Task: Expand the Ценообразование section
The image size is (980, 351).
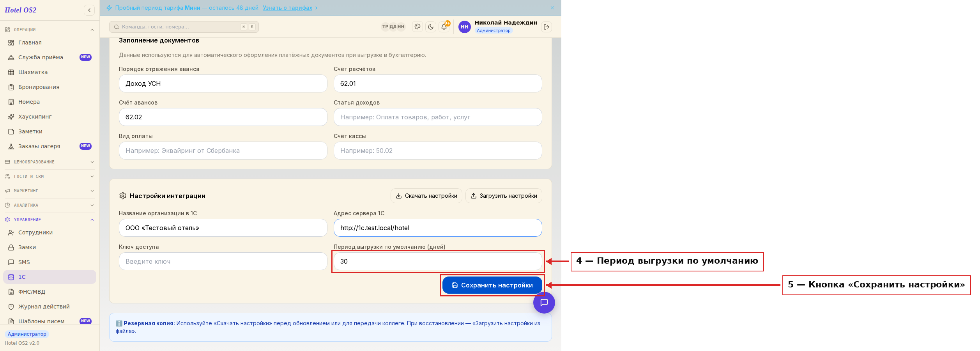Action: 50,162
